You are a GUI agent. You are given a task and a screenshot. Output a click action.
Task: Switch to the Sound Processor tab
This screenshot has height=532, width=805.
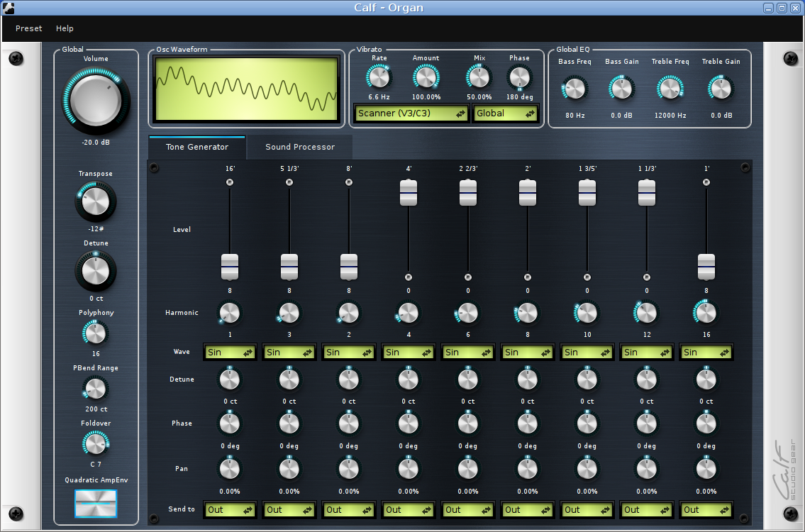300,147
